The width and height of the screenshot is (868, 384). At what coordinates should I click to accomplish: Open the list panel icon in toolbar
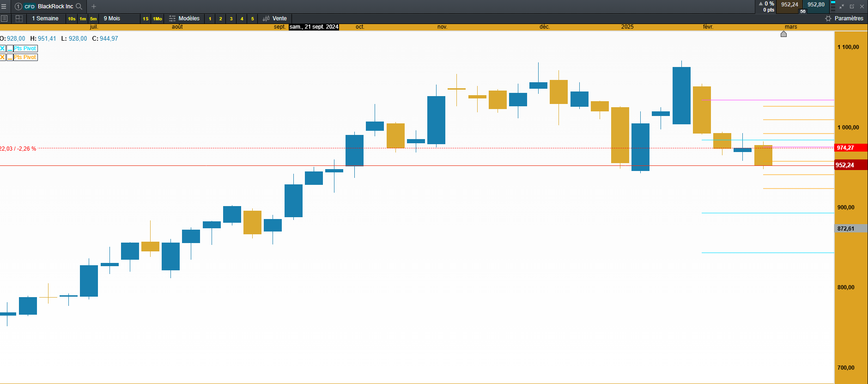click(4, 18)
